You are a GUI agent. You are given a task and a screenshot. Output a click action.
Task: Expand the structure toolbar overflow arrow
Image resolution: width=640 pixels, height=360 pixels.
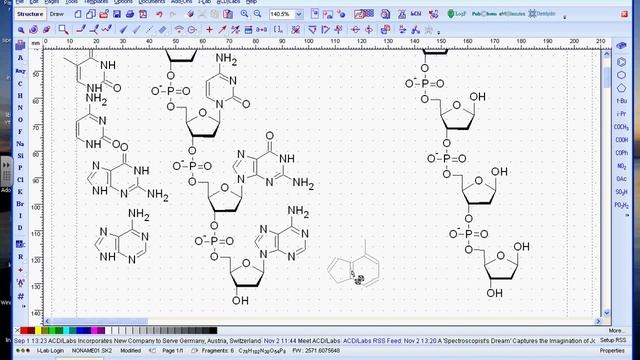click(439, 32)
